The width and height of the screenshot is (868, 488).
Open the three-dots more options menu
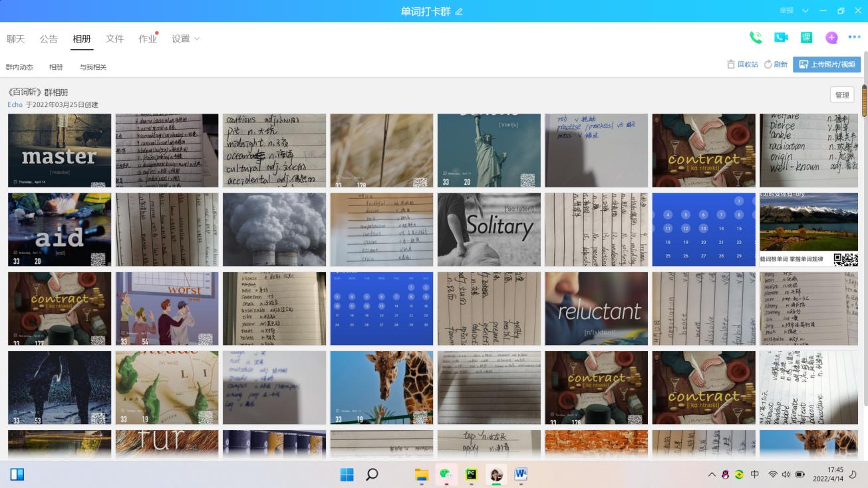coord(855,38)
